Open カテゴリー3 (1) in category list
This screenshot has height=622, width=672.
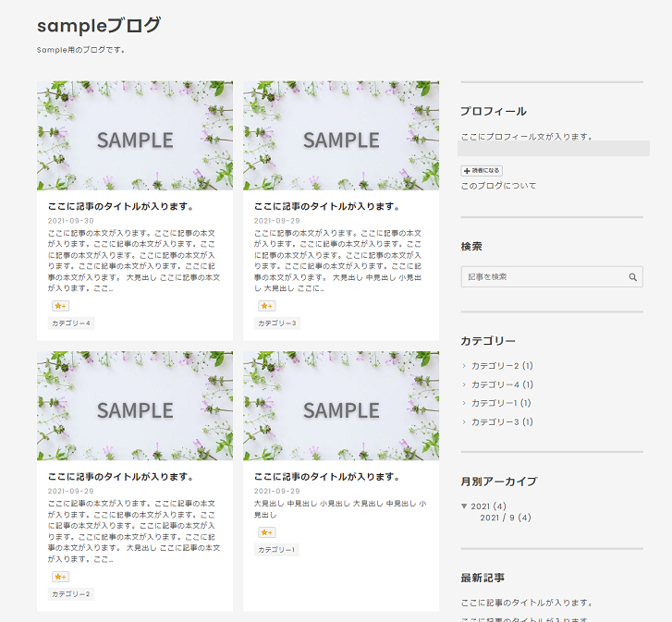[502, 422]
